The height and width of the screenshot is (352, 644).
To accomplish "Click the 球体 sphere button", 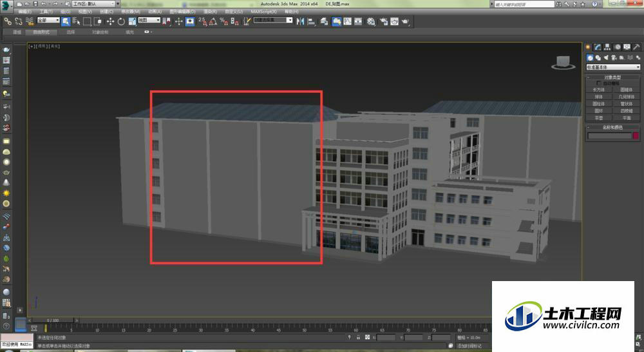I will (x=599, y=97).
